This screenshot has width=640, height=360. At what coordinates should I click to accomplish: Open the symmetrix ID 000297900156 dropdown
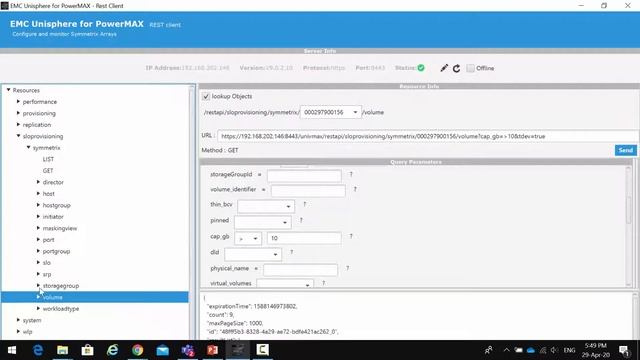coord(331,112)
